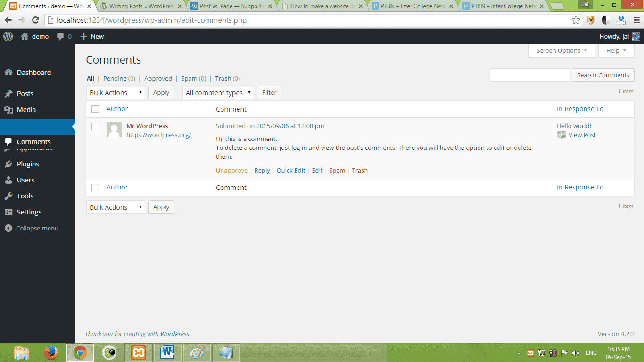644x362 pixels.
Task: Open Howdy jai profile avatar
Action: [636, 36]
